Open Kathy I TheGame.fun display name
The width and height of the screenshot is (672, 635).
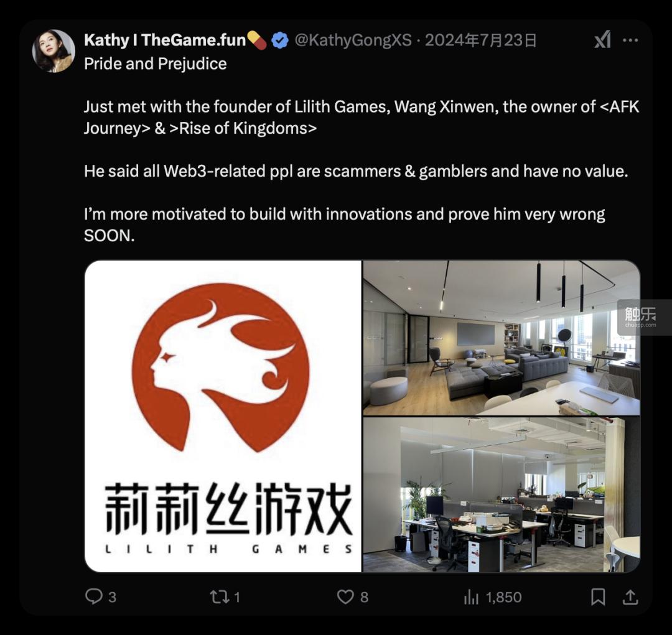pos(164,40)
